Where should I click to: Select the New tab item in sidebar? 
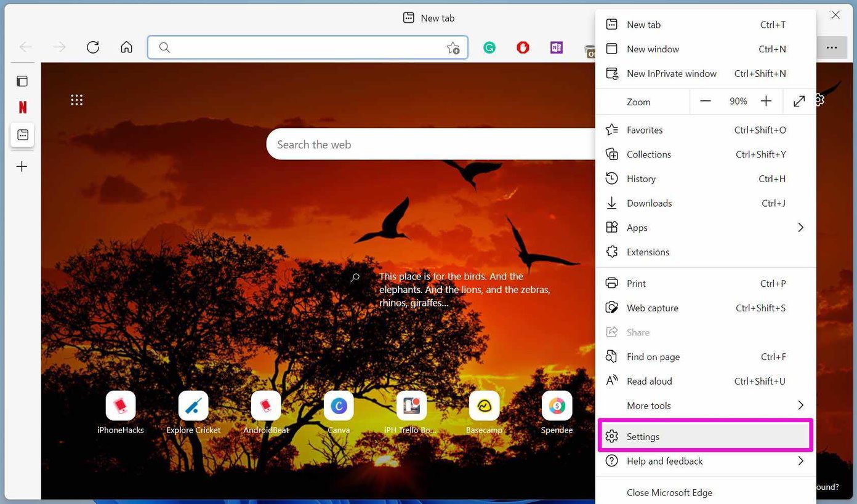[23, 135]
